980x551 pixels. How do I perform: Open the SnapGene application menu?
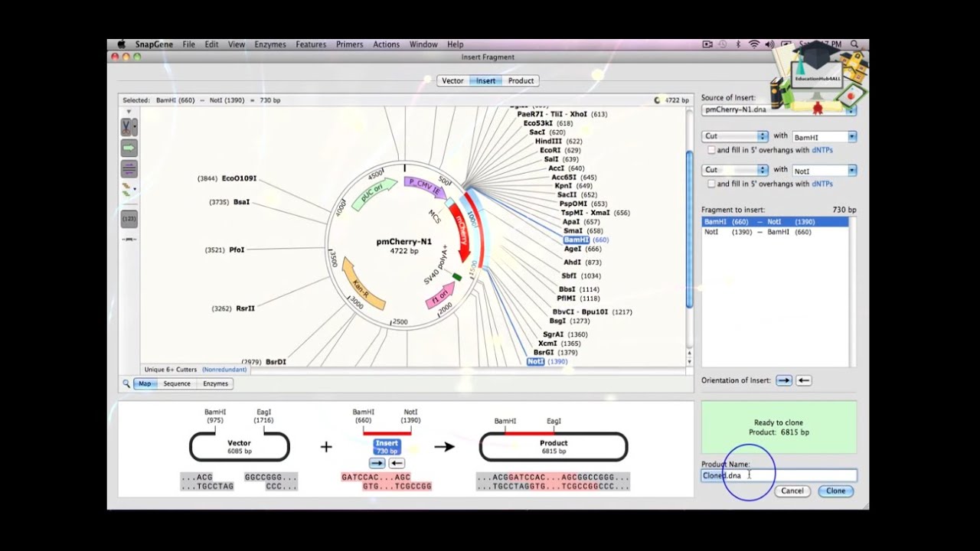154,44
